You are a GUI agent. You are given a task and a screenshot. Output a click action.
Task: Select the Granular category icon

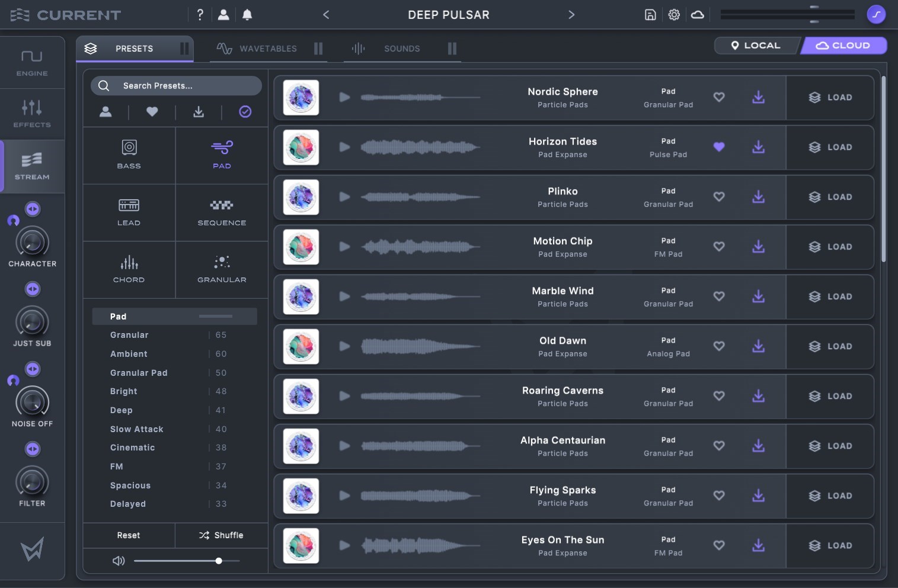(222, 269)
